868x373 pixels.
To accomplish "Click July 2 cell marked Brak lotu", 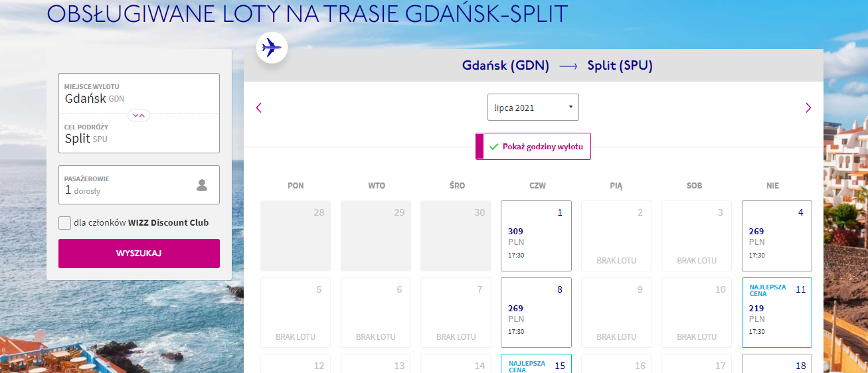I will (616, 236).
